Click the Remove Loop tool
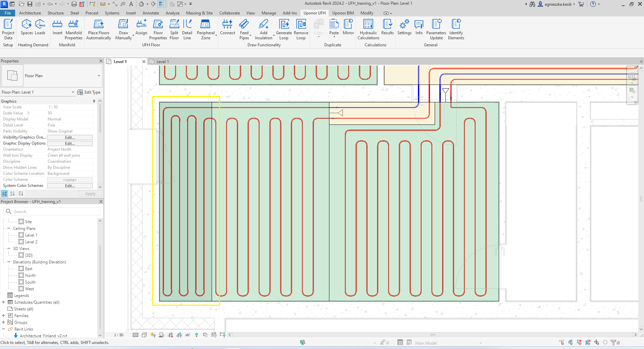This screenshot has height=349, width=644. click(x=301, y=29)
